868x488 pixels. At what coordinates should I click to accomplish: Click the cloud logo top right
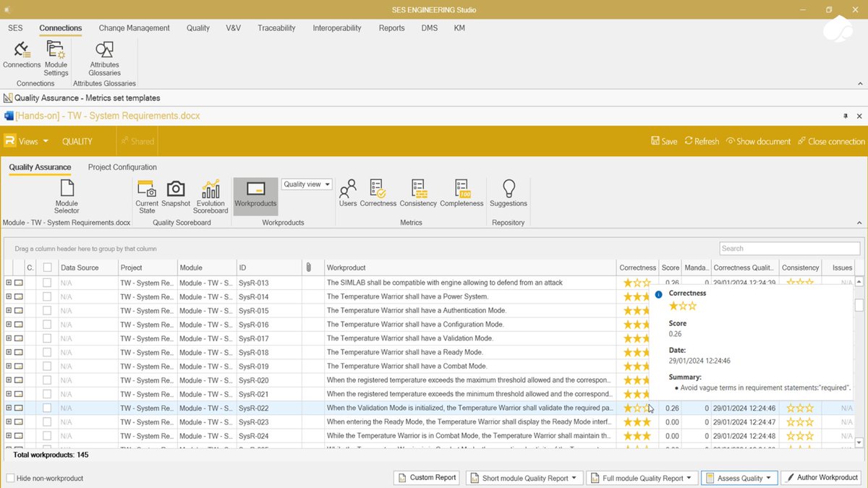point(837,30)
